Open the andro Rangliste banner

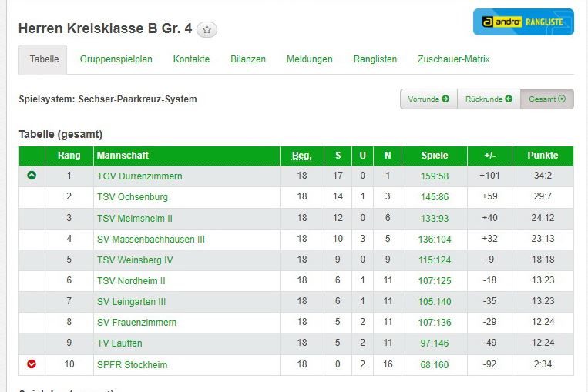coord(523,22)
